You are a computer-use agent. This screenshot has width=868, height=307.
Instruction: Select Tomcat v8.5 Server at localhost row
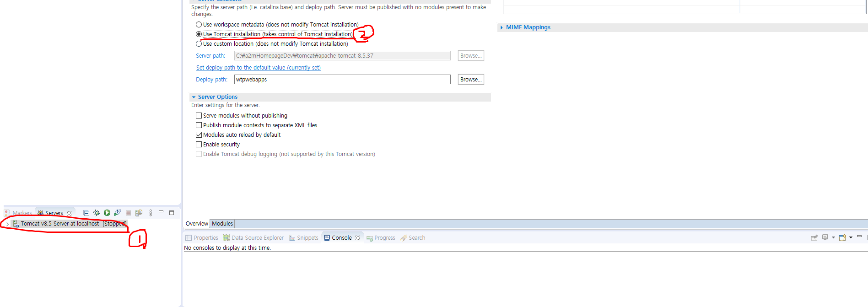click(69, 224)
